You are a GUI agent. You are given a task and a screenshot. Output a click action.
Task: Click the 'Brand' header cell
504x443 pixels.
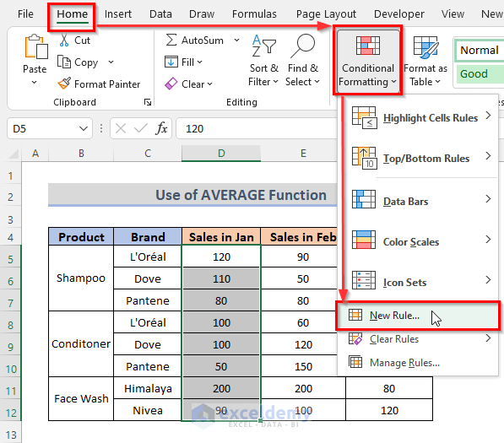[x=148, y=237]
